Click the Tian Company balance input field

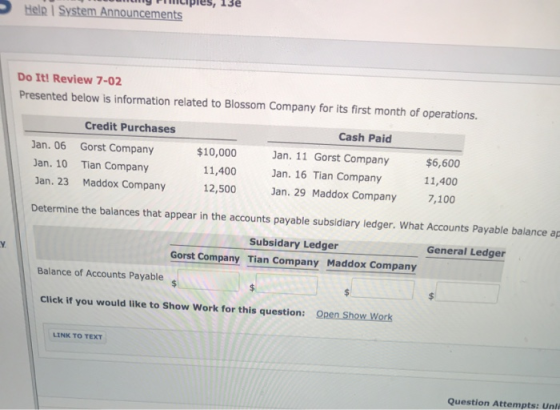[287, 285]
